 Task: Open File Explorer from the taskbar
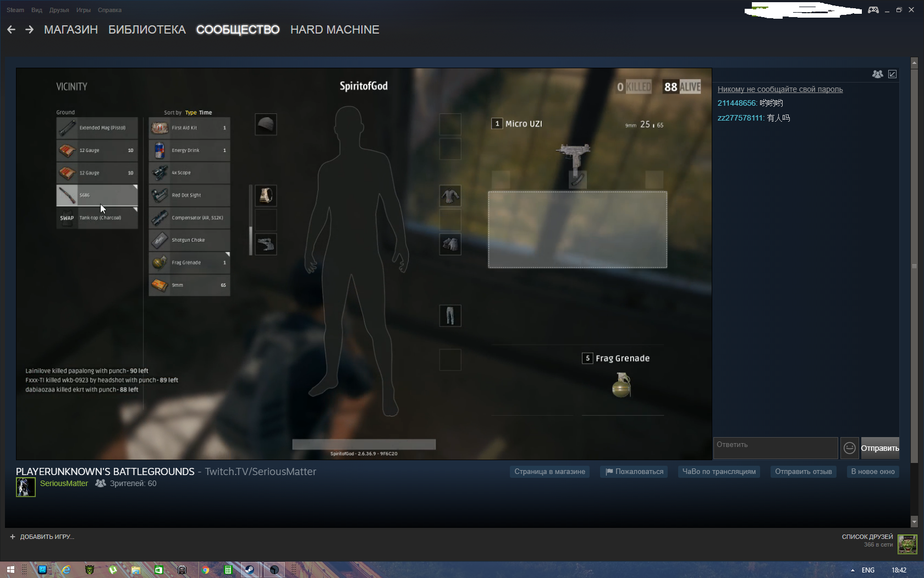pyautogui.click(x=136, y=570)
